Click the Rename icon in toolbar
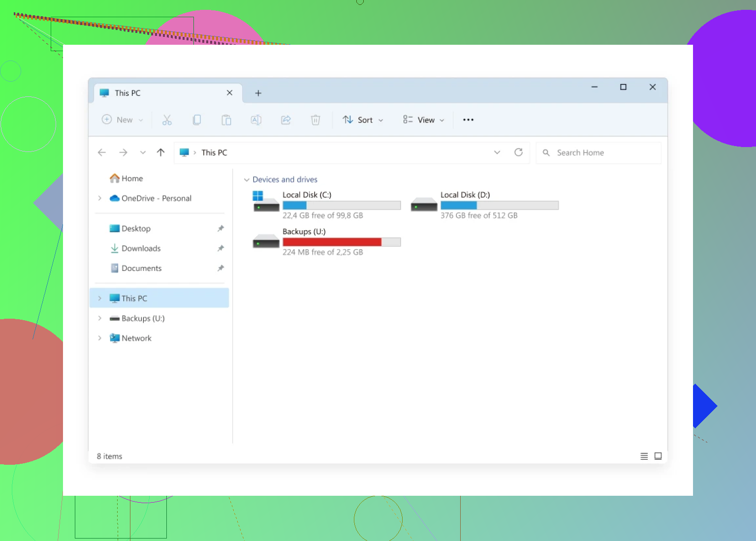Viewport: 756px width, 541px height. pos(256,120)
